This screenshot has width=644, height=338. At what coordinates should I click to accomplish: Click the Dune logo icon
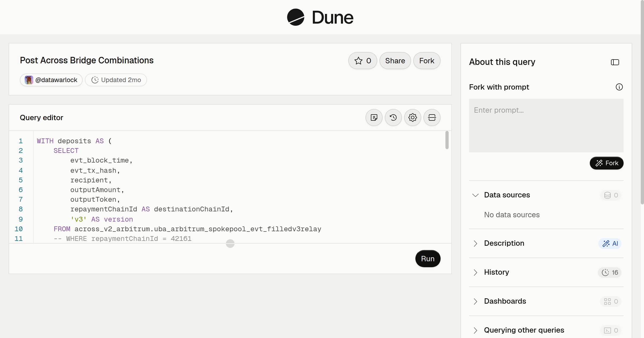(295, 17)
